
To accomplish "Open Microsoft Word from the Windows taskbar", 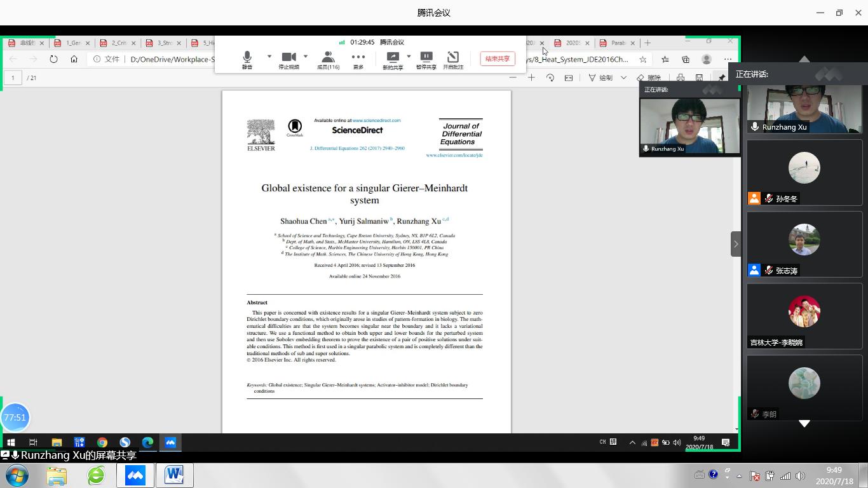I will (x=174, y=475).
